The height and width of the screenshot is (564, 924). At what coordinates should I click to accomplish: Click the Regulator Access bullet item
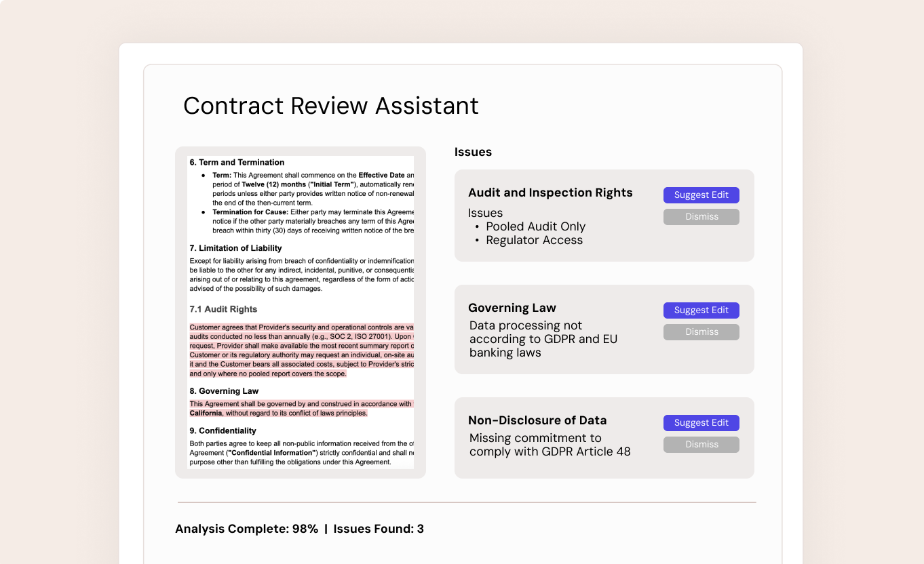[x=534, y=240]
